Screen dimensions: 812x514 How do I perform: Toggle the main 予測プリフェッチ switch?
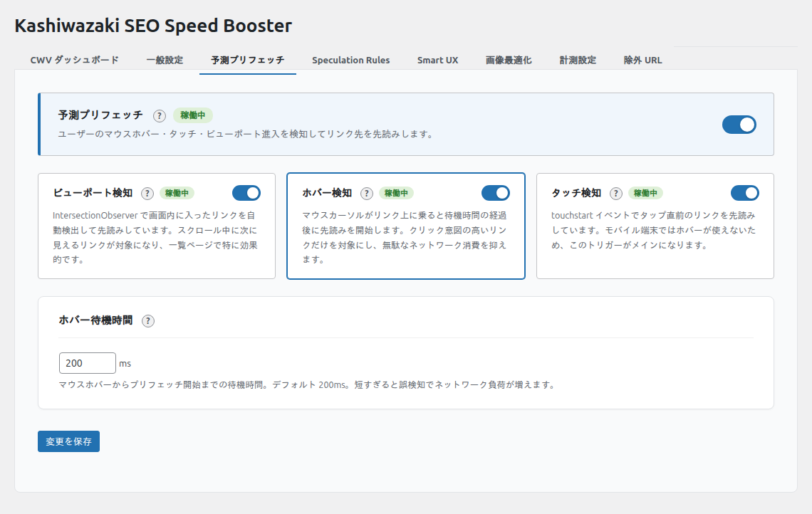[x=739, y=125]
